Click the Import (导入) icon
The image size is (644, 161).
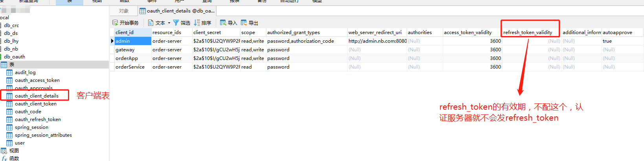[223, 23]
